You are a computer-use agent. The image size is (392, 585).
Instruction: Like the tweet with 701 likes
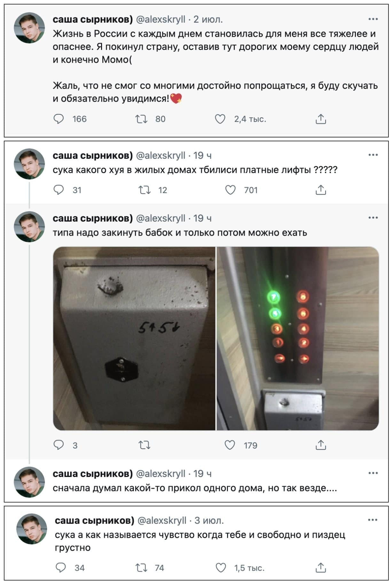tap(230, 190)
